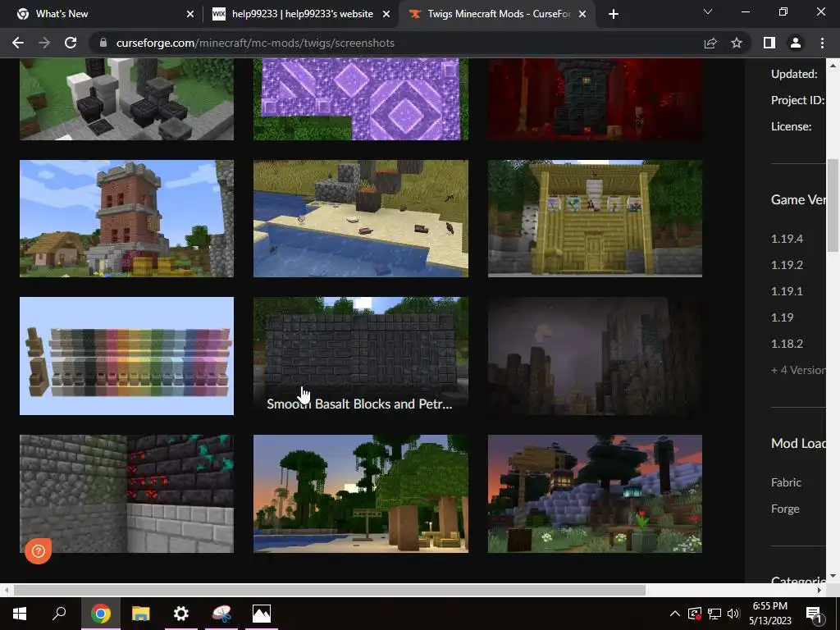Click the horizontal scrollbar right arrow
Screen dimensions: 840x630
819,591
